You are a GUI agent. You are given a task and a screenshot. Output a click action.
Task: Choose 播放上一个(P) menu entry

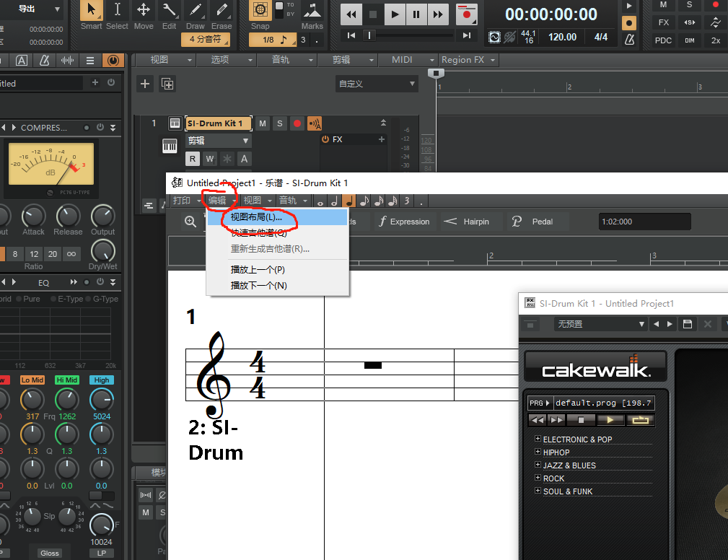[x=277, y=270]
